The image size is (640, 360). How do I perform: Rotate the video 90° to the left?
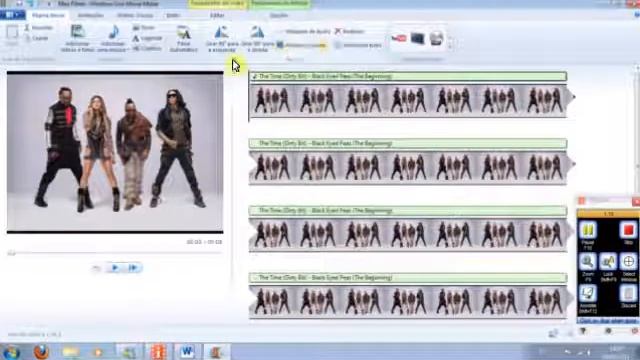click(x=222, y=39)
